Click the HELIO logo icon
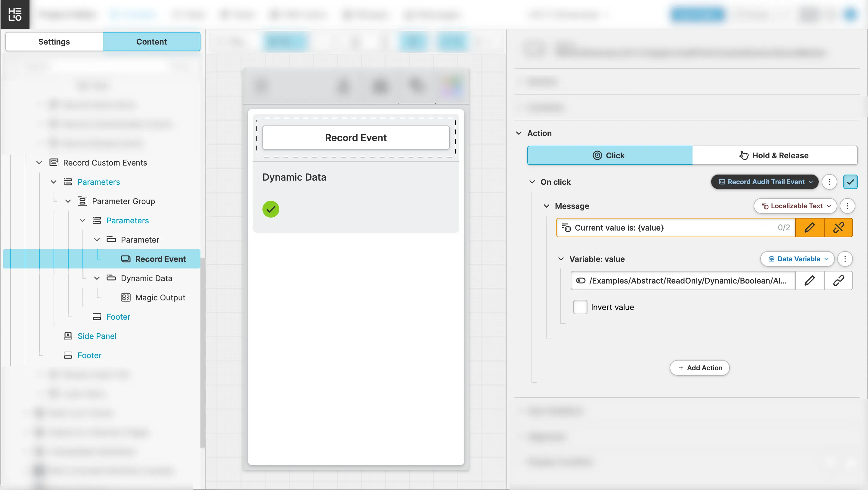 (x=15, y=14)
